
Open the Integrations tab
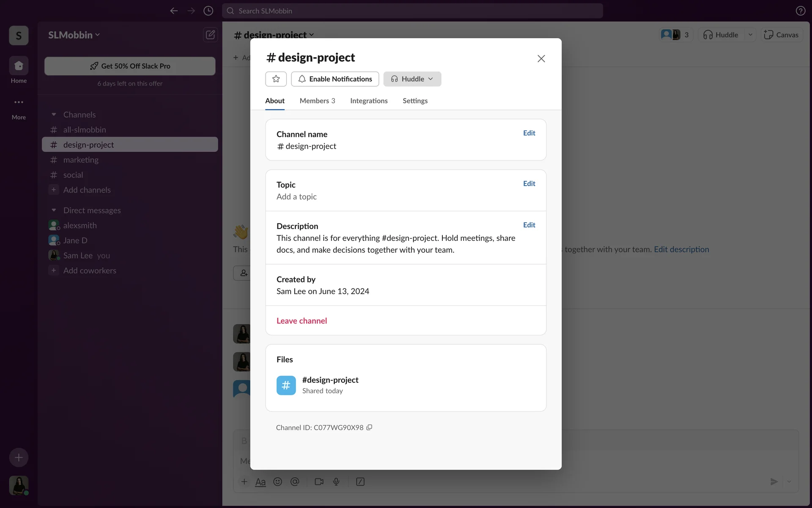point(369,101)
